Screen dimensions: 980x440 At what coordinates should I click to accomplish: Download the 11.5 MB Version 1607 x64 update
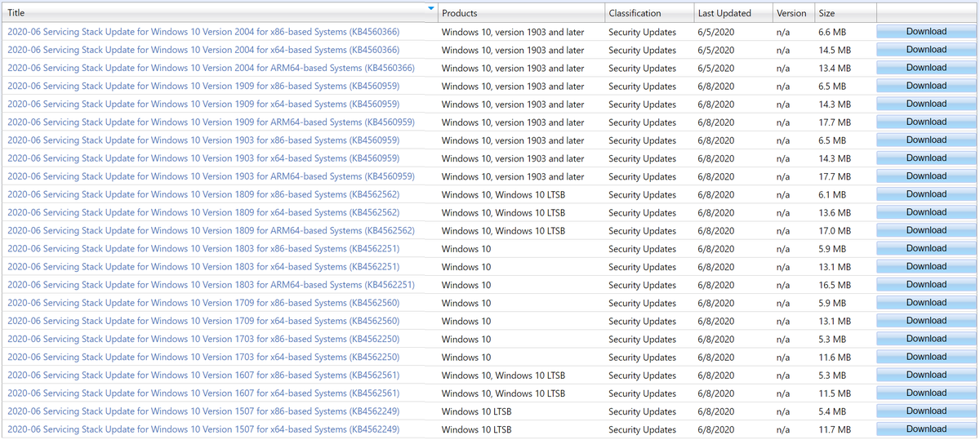tap(926, 393)
